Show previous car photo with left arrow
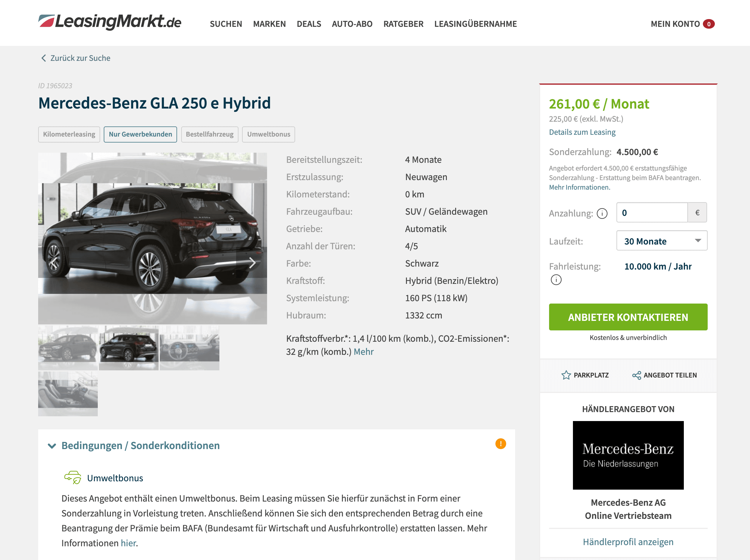The width and height of the screenshot is (750, 560). 54,262
